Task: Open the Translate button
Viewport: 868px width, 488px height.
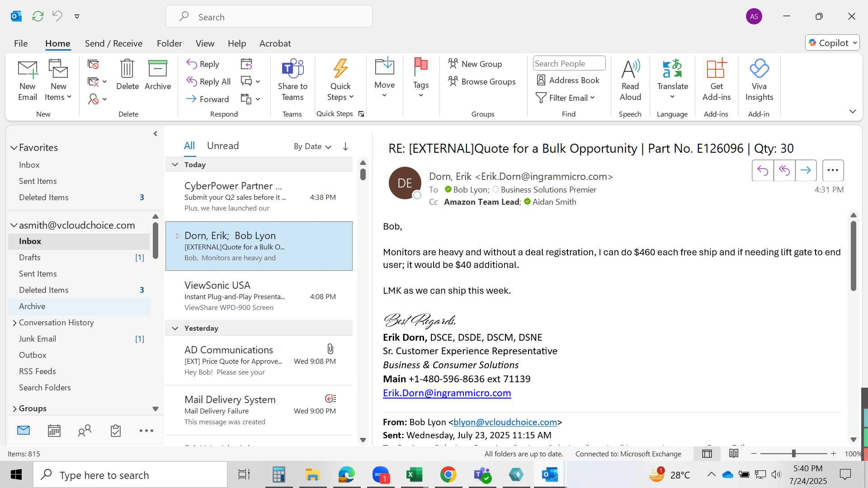Action: (x=672, y=79)
